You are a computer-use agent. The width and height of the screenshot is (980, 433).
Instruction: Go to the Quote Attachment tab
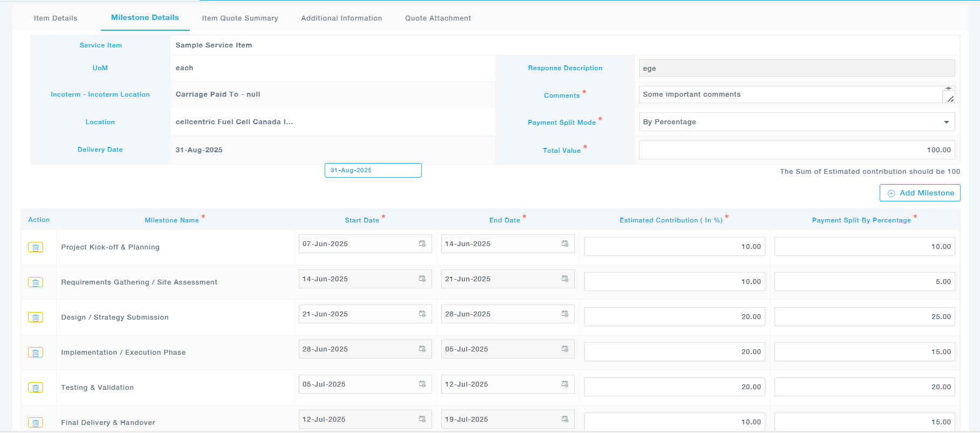tap(438, 18)
